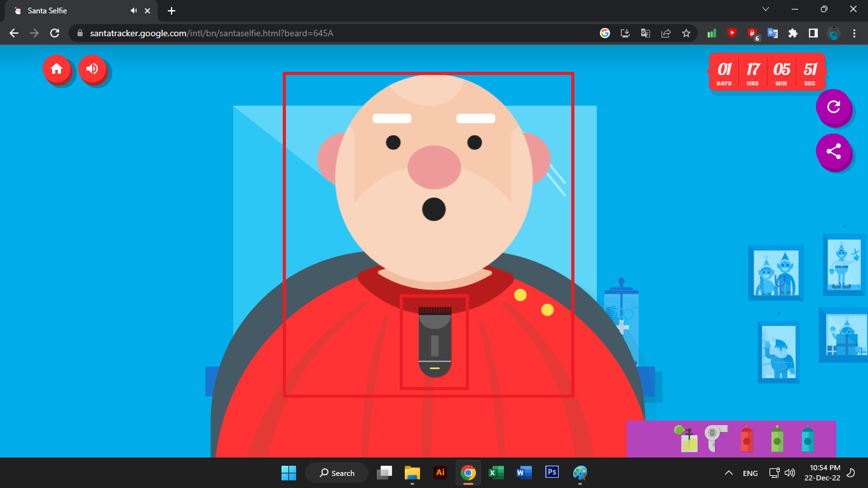Viewport: 868px width, 488px height.
Task: Select the hair clipper on Santa's chest
Action: tap(435, 342)
